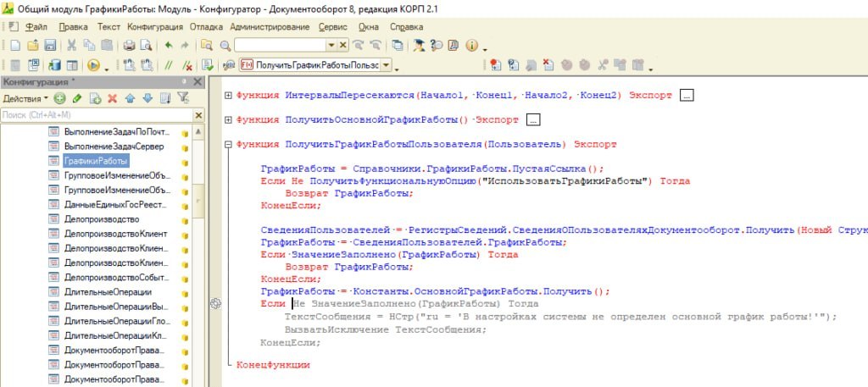The width and height of the screenshot is (868, 387).
Task: Print using the printer icon
Action: (x=129, y=46)
